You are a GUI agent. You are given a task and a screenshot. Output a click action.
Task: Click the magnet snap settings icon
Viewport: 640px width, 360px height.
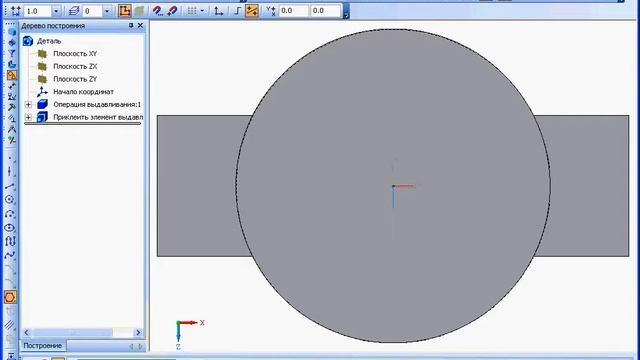pyautogui.click(x=157, y=11)
